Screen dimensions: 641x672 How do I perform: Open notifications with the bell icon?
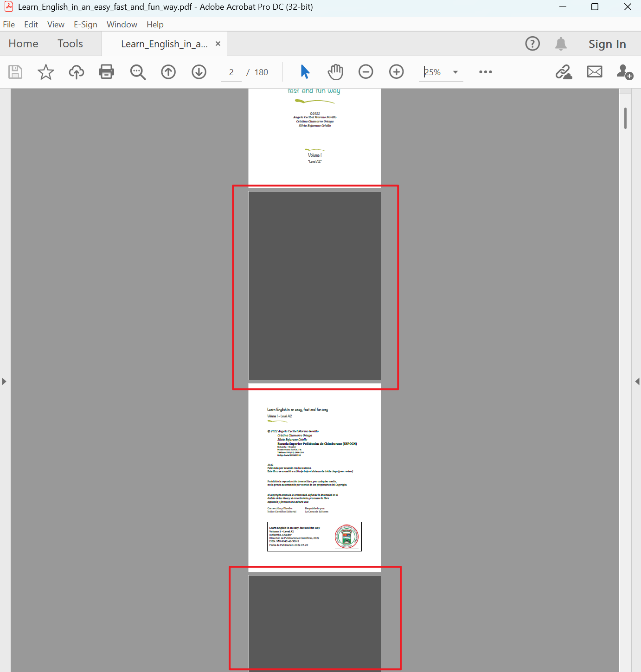tap(561, 44)
